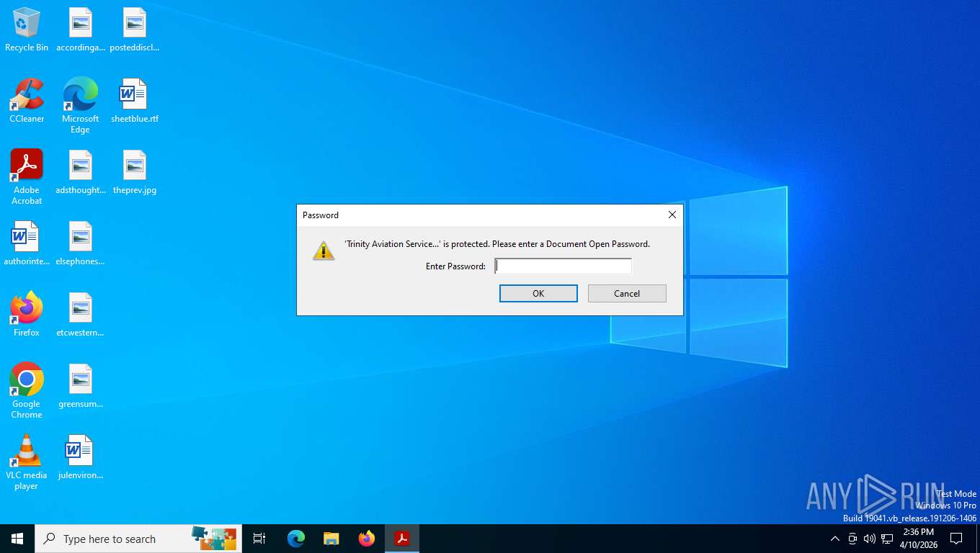Select the elsephones... image file
Image resolution: width=980 pixels, height=553 pixels.
pyautogui.click(x=80, y=243)
